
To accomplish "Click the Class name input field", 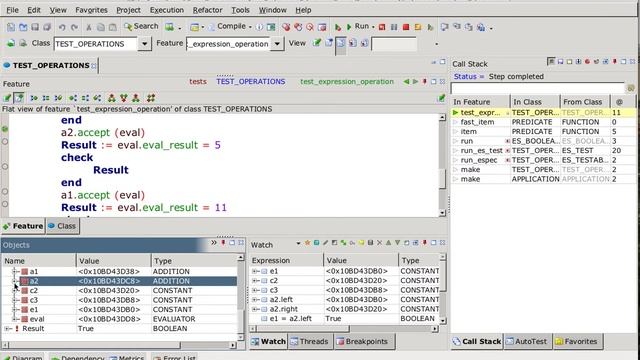I will (x=95, y=44).
